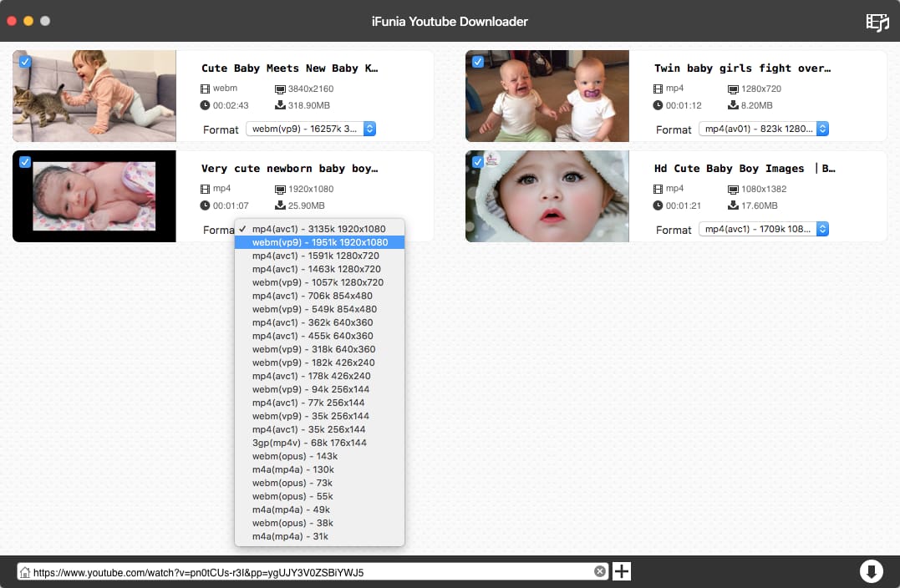Clear the URL field with the X icon
Screen dimensions: 900x588
pos(599,571)
